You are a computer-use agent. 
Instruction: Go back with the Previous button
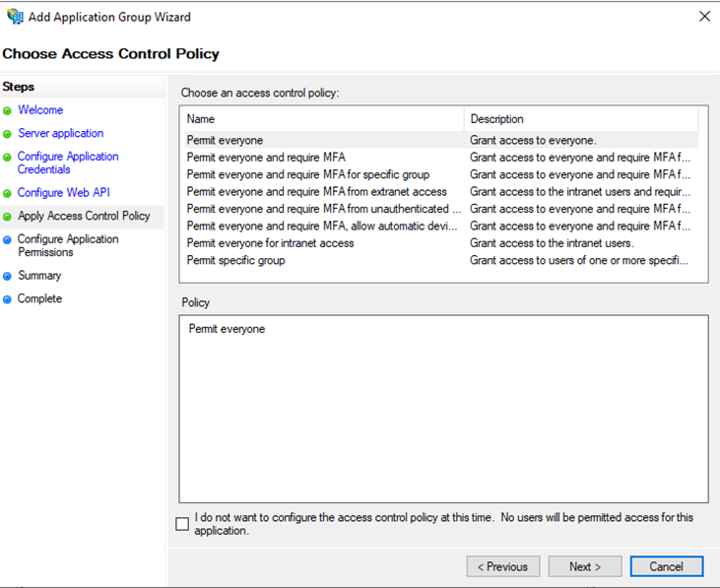[503, 566]
